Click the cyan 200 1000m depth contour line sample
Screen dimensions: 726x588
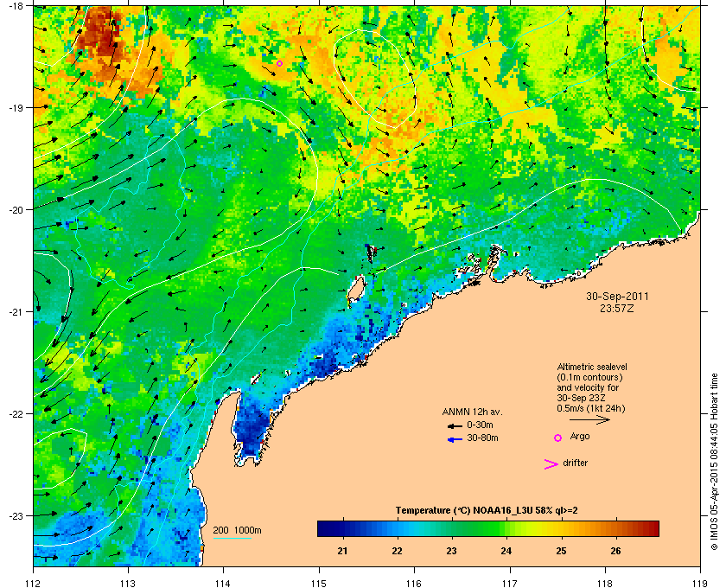coord(232,538)
